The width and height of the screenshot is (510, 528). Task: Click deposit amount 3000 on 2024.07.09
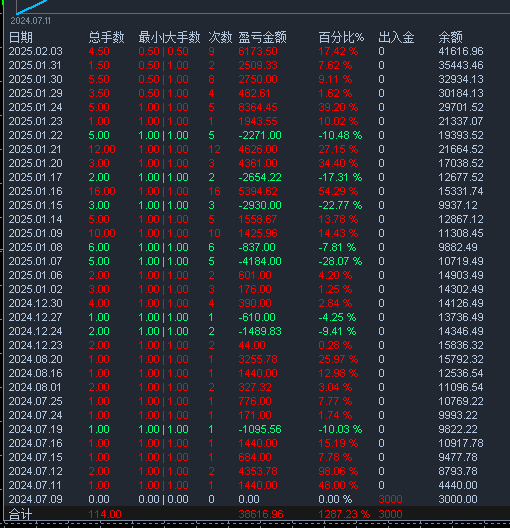point(390,499)
